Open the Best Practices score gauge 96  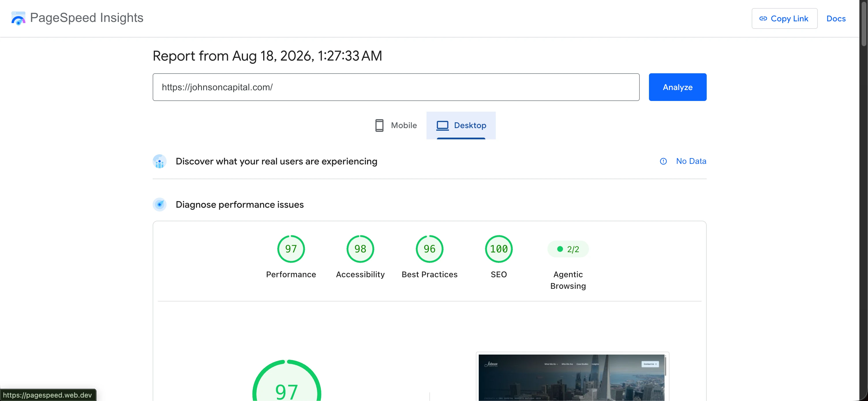coord(429,249)
